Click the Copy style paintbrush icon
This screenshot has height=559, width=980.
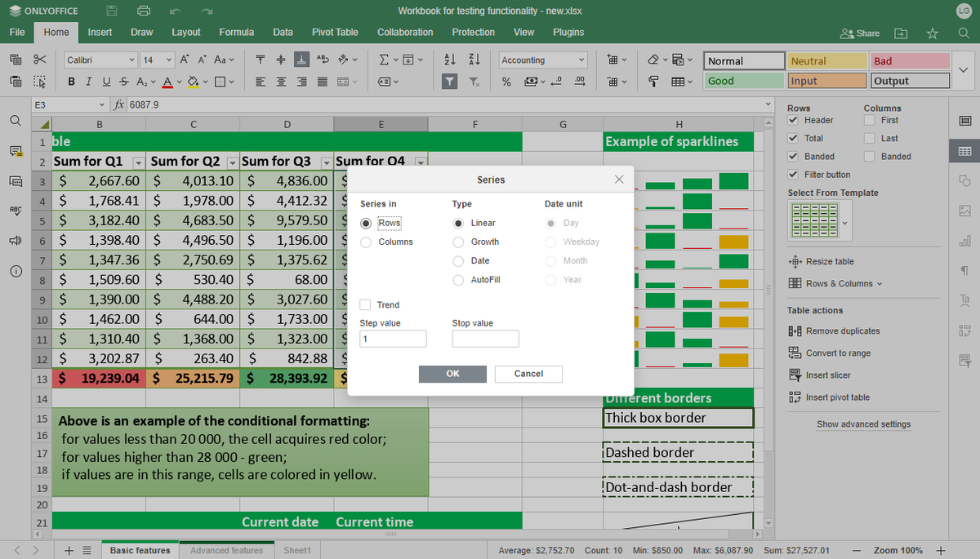[653, 81]
